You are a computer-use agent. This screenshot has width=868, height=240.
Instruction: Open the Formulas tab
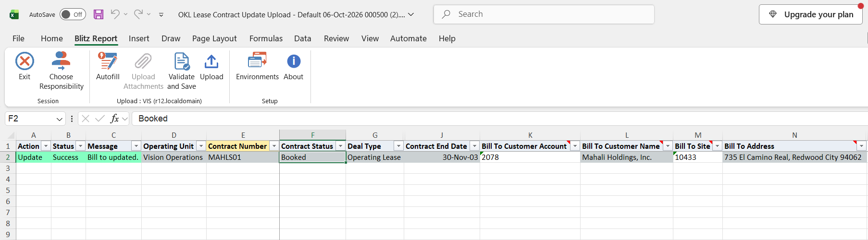point(266,38)
